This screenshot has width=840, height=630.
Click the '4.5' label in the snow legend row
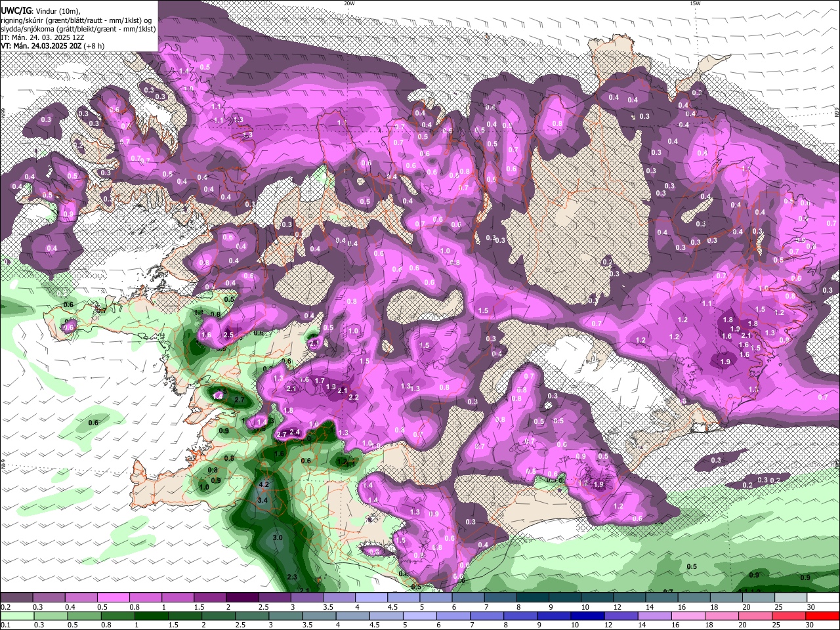[392, 607]
